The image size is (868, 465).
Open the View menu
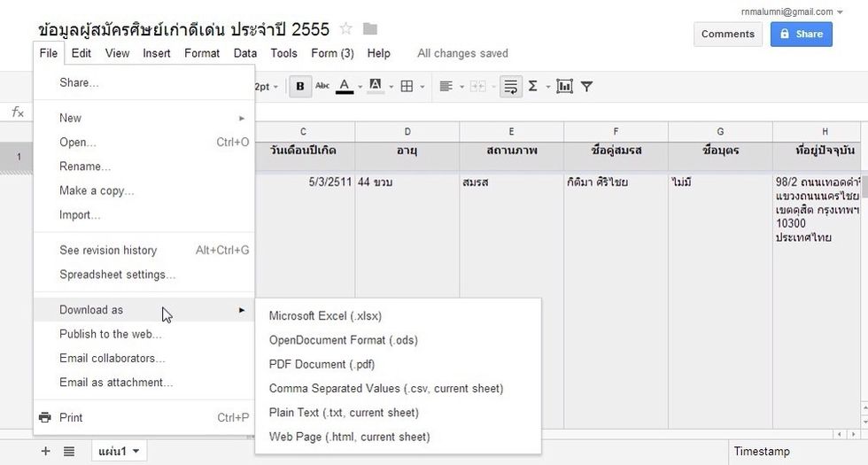[x=117, y=53]
